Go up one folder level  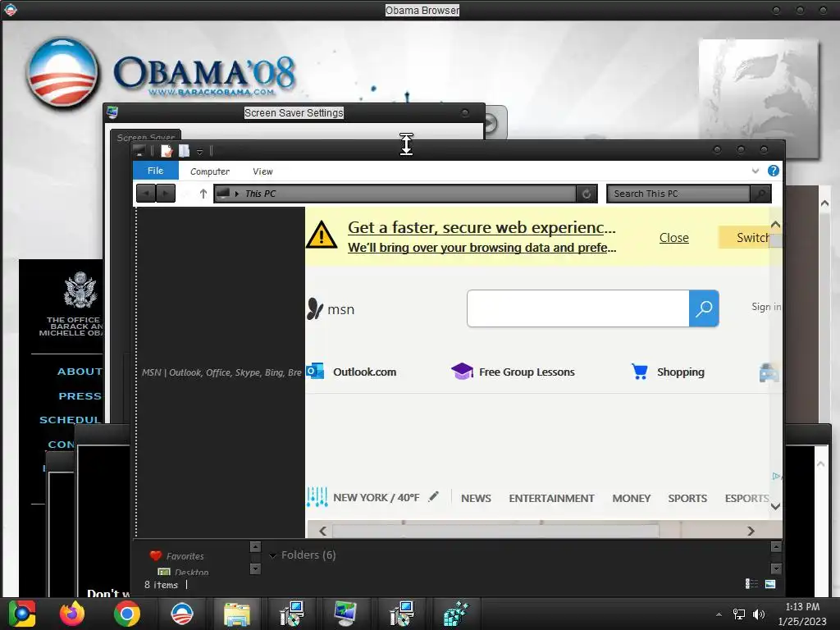click(x=203, y=194)
